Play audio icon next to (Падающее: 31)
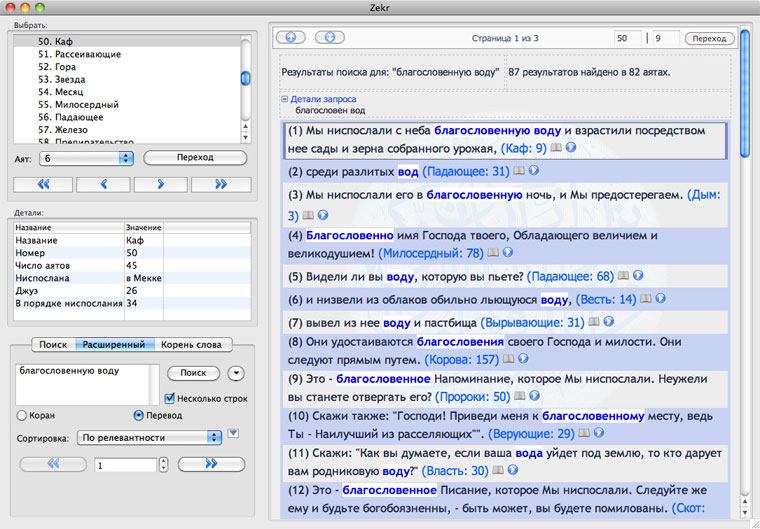Screen dimensions: 760x529 coord(534,170)
